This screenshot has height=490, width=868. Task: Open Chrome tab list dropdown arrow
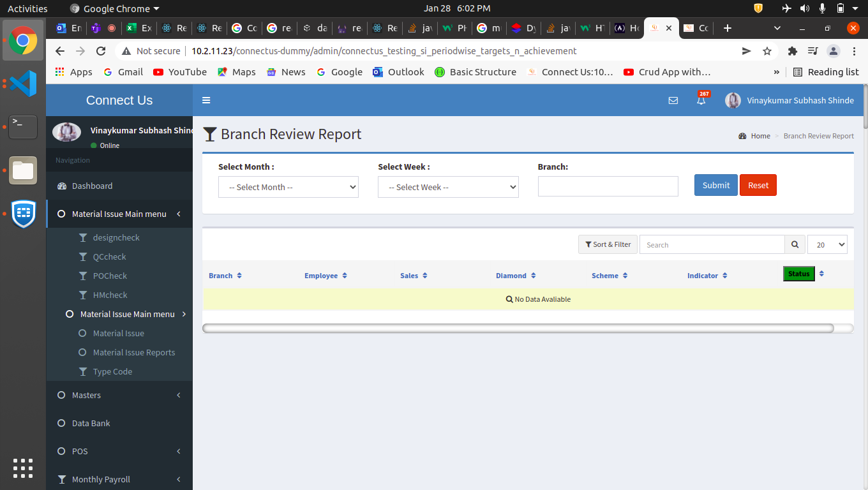click(777, 28)
